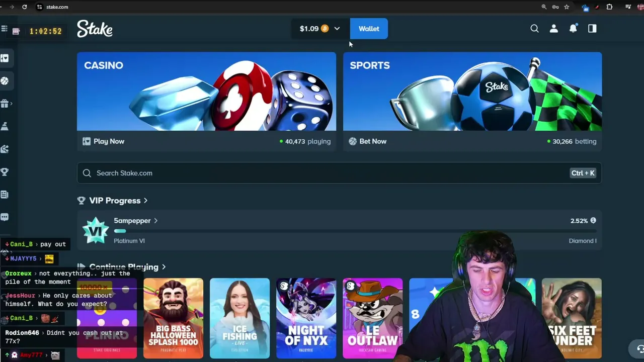This screenshot has width=644, height=362.
Task: Click the chevron next to 5ampepper
Action: (x=155, y=221)
